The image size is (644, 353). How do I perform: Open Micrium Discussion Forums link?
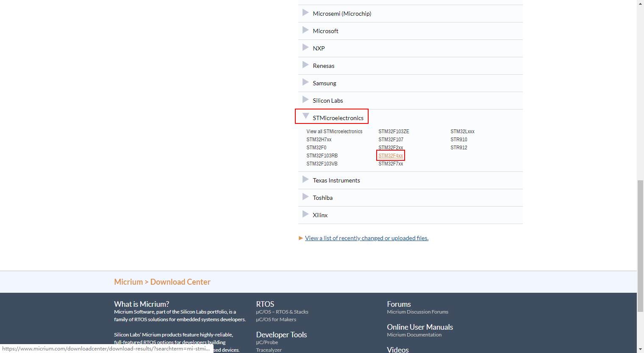417,312
